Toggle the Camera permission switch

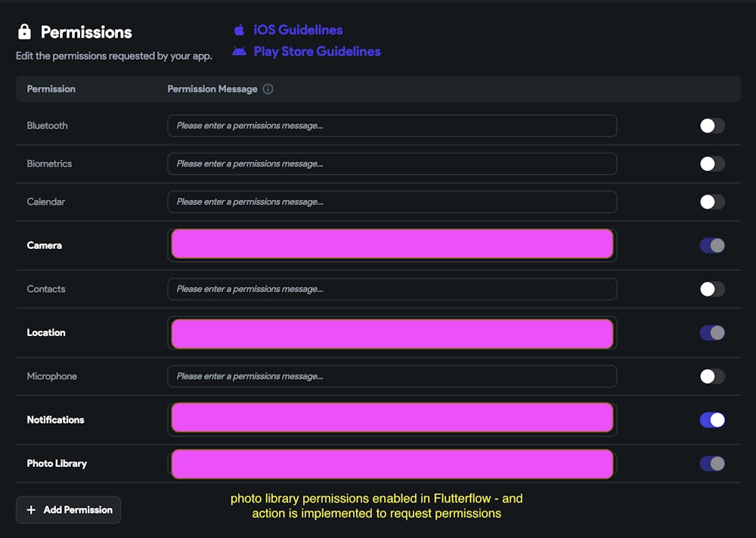(x=711, y=245)
